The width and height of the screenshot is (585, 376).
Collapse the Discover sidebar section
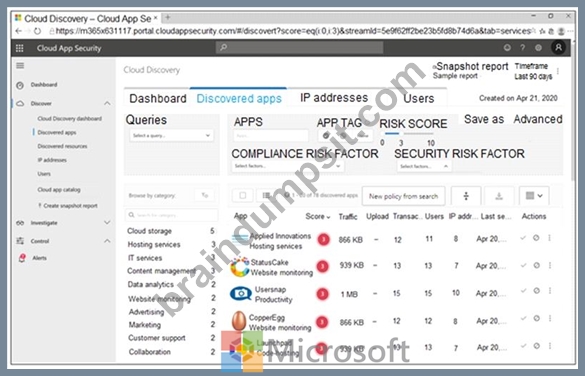click(x=107, y=103)
